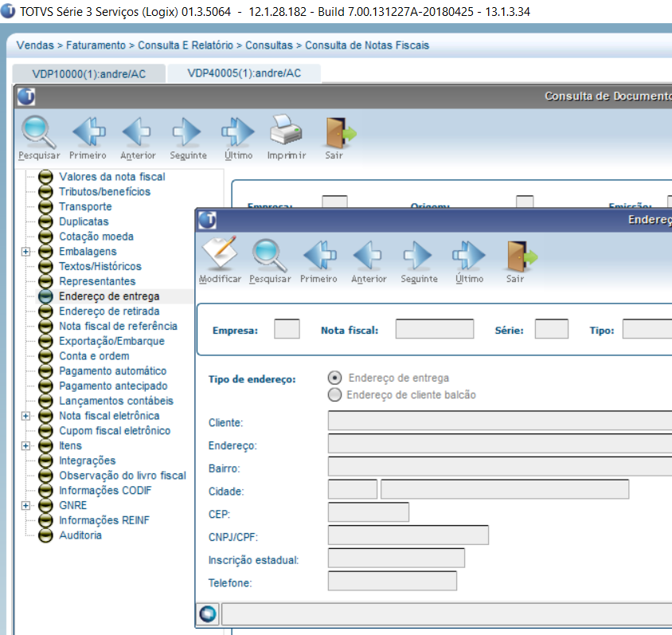This screenshot has height=635, width=672.
Task: Open the Cupom fiscal eletrônico tree item
Action: coord(115,431)
